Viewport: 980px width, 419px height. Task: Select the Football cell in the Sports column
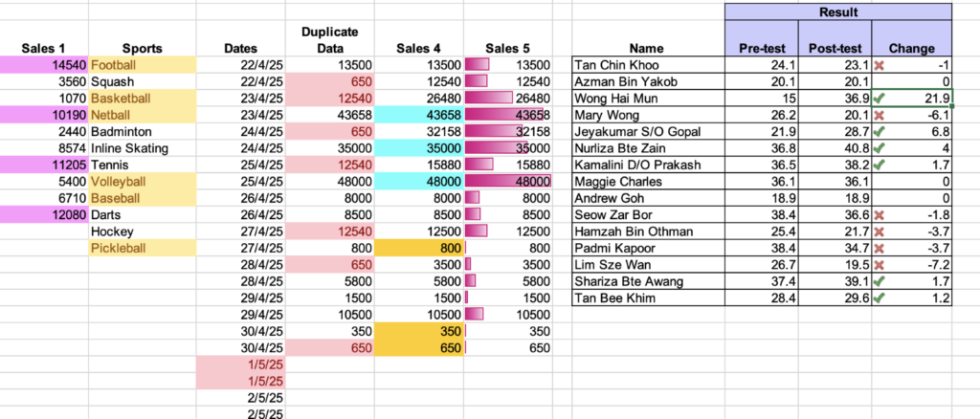pyautogui.click(x=143, y=65)
